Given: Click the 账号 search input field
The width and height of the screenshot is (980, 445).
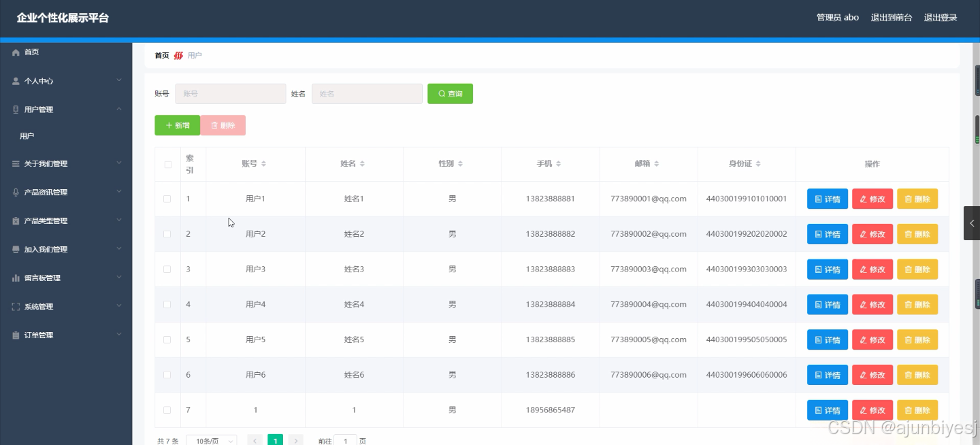Looking at the screenshot, I should pos(230,94).
